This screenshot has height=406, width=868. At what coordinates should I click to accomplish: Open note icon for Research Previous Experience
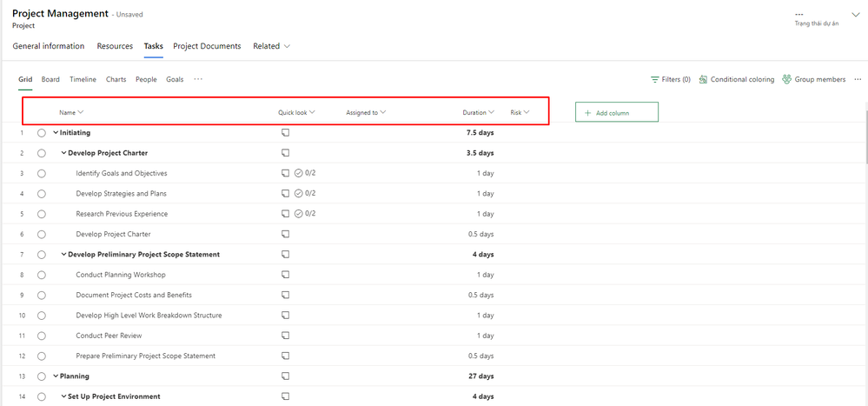pyautogui.click(x=285, y=213)
